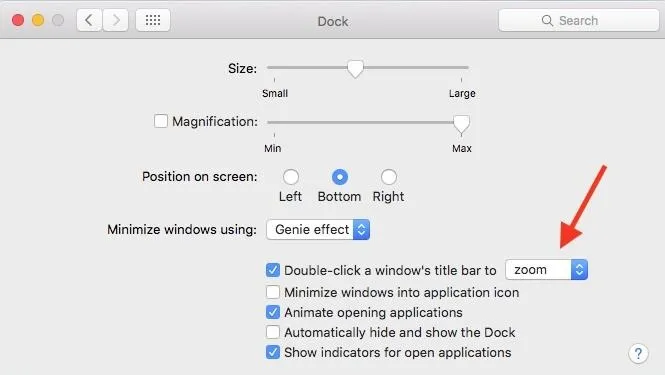Viewport: 665px width, 375px height.
Task: Click the magnifying glass search icon
Action: (x=547, y=20)
